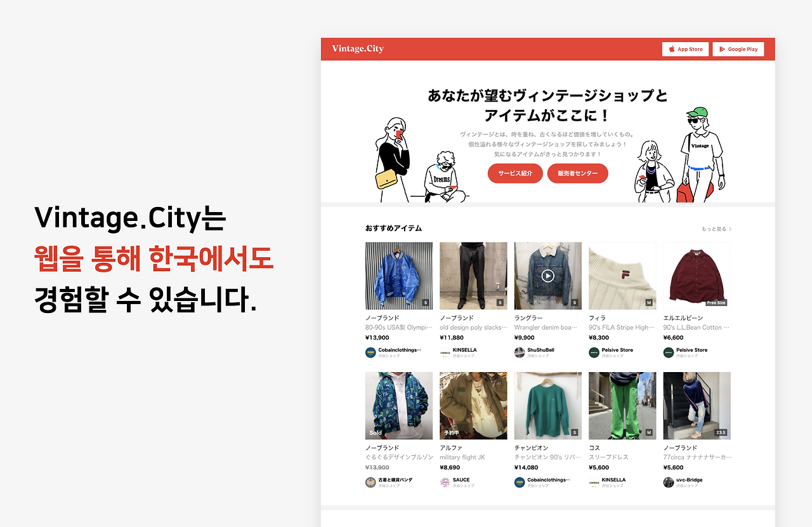Open the blue satin jacket thumbnail
The height and width of the screenshot is (527, 812).
(399, 276)
